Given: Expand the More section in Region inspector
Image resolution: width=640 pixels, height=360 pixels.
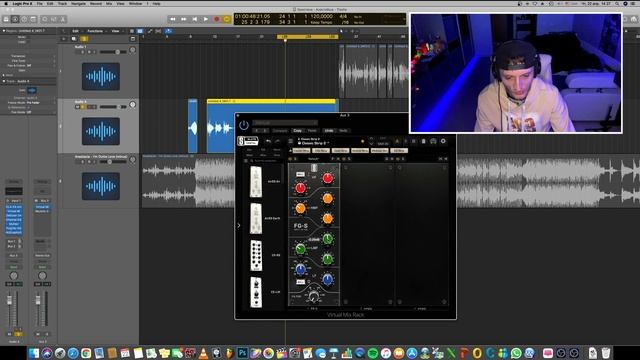Looking at the screenshot, I should tap(4, 75).
